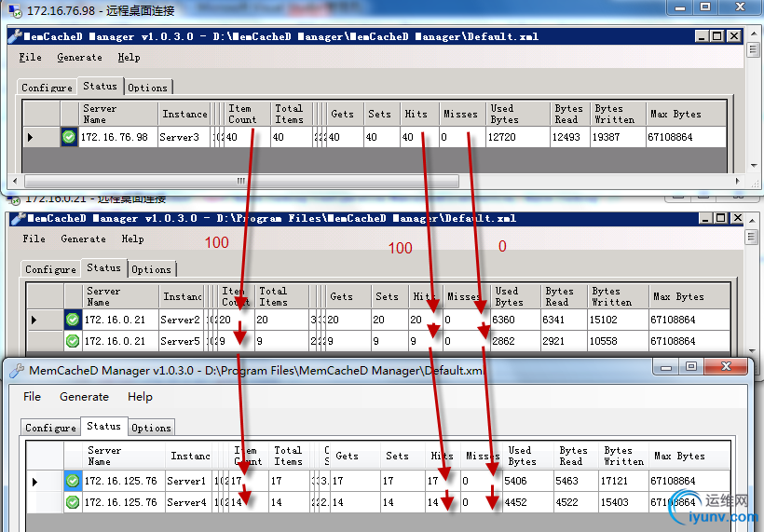This screenshot has height=532, width=764.
Task: Click left scroll arrow in top window
Action: click(15, 182)
